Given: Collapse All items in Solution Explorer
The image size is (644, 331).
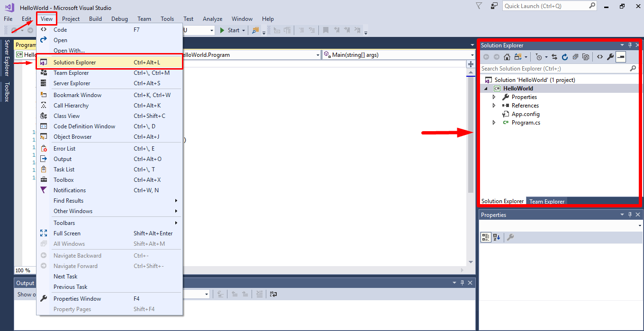Looking at the screenshot, I should click(575, 57).
